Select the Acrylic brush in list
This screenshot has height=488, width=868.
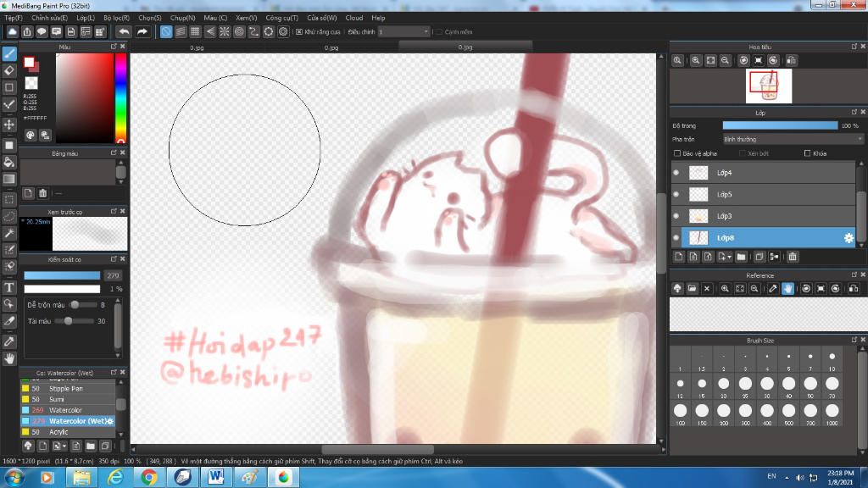68,432
